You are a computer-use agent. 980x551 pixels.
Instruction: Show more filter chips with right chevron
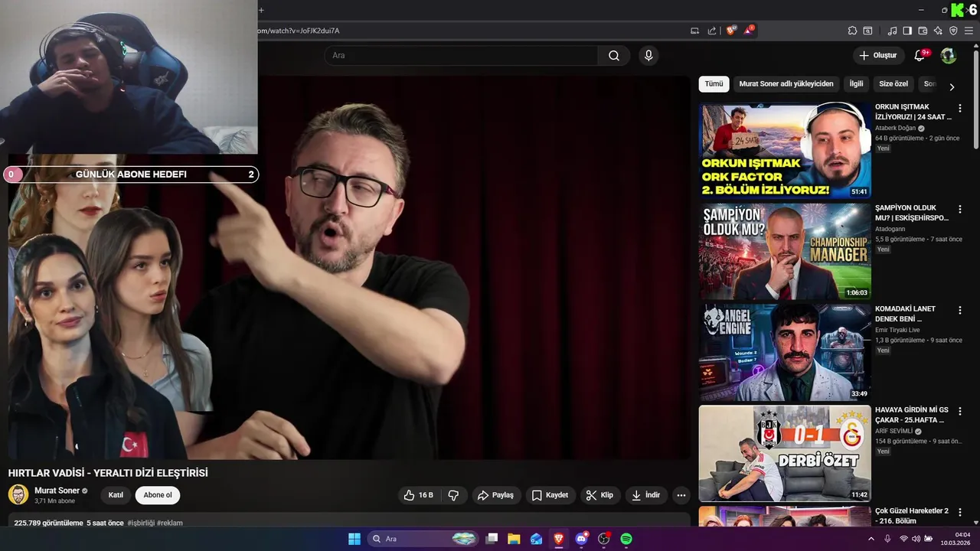[x=952, y=86]
